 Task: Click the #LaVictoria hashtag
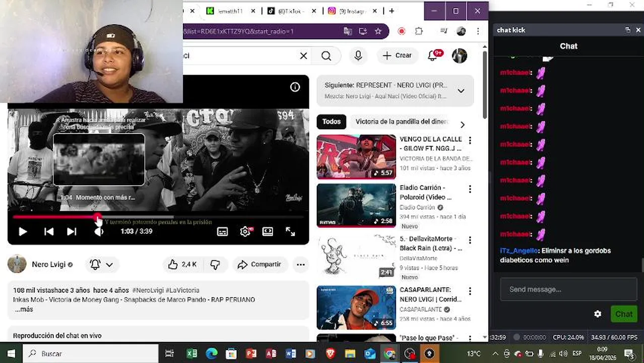click(x=182, y=290)
